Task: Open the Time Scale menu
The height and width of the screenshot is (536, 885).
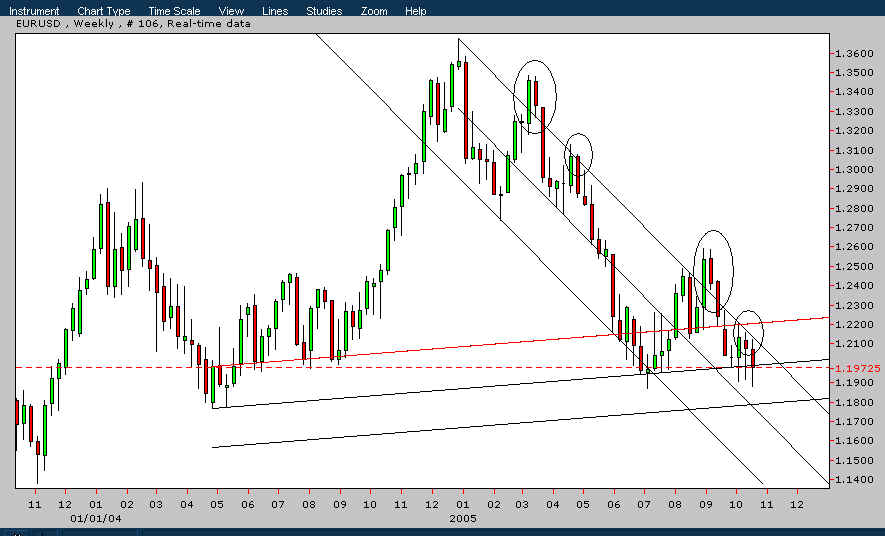Action: 174,11
